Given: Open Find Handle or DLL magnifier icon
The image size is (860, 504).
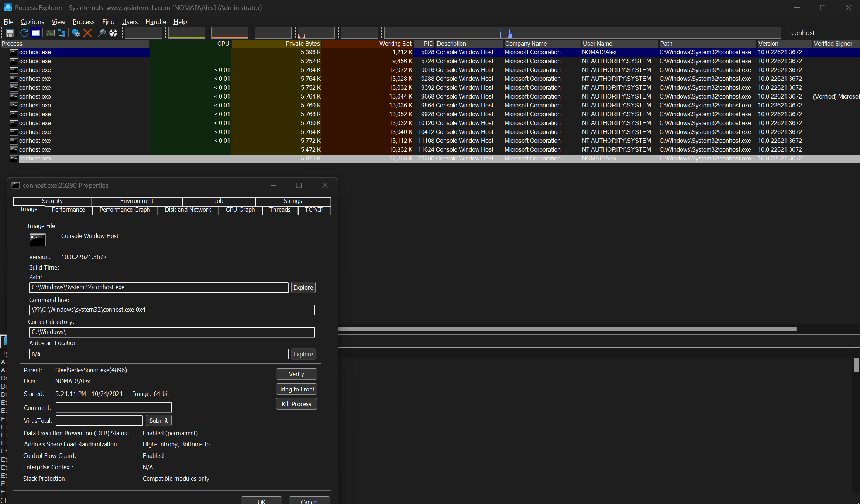Looking at the screenshot, I should (102, 33).
